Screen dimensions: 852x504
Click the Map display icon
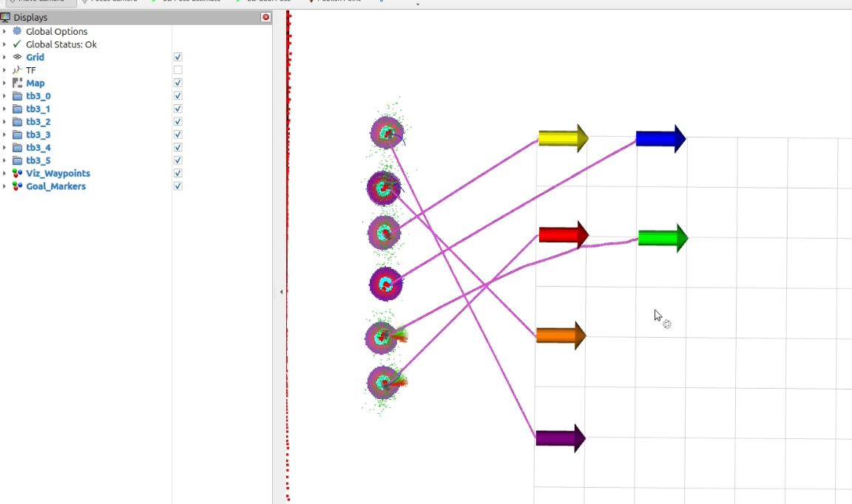click(x=17, y=83)
